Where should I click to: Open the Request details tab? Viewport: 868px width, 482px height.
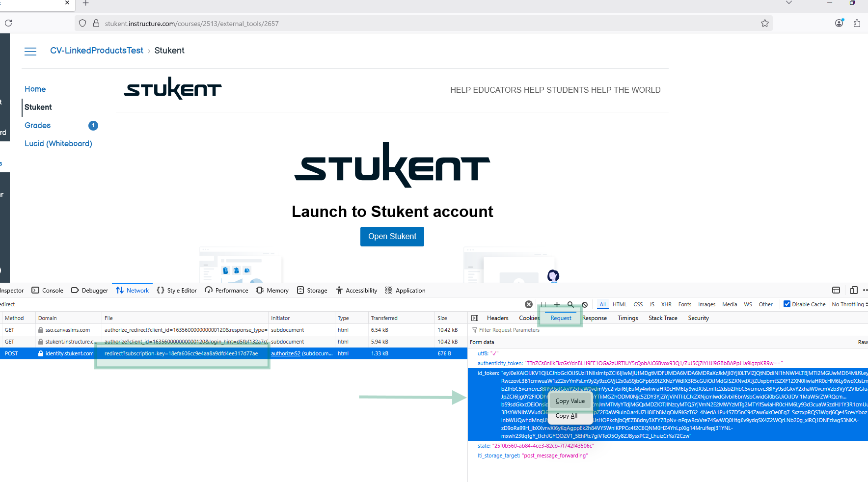561,318
